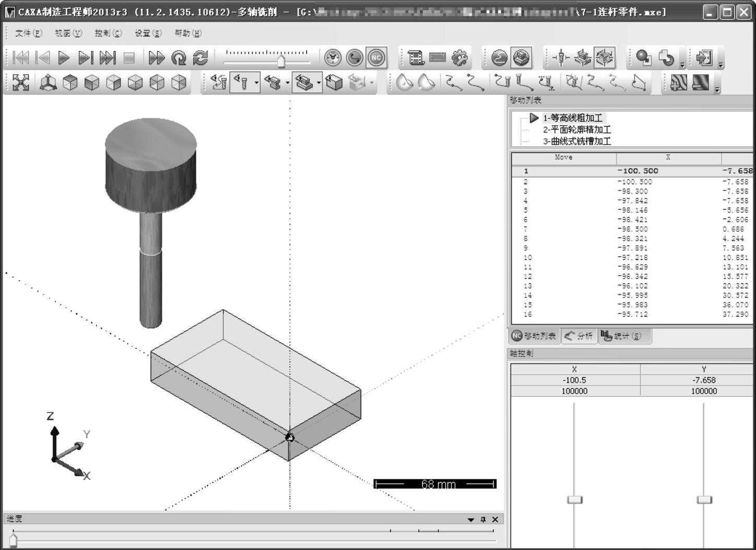
Task: Select operation 2-平面轮廓精加工
Action: (x=577, y=129)
